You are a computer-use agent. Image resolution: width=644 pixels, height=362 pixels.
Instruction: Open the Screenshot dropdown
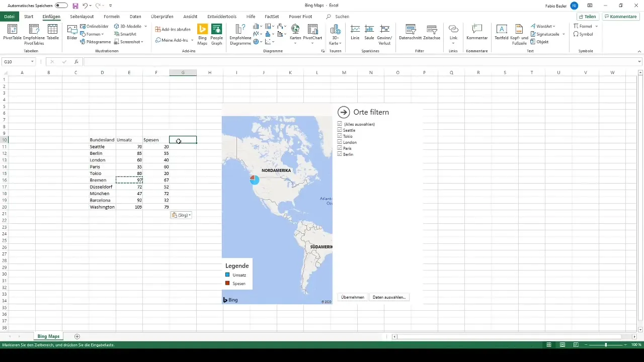click(142, 42)
